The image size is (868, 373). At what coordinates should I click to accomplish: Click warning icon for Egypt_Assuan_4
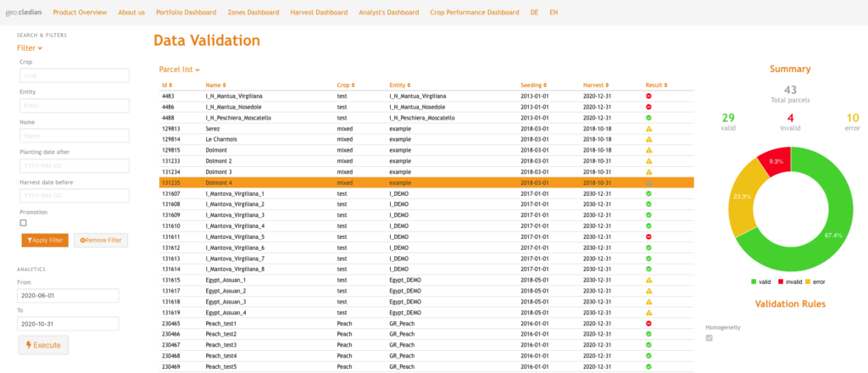tap(648, 313)
